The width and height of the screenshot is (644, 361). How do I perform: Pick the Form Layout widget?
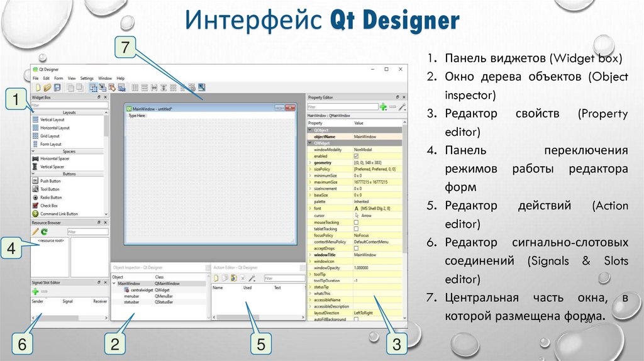[47, 144]
